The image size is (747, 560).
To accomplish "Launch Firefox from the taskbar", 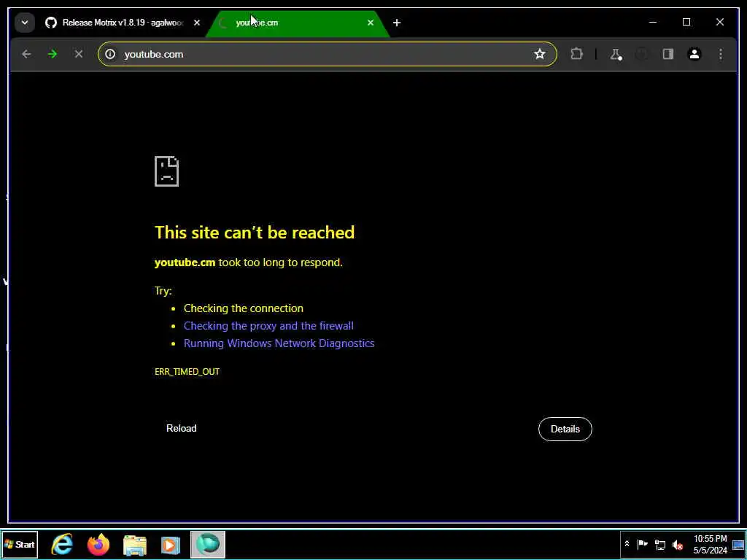I will (x=98, y=544).
